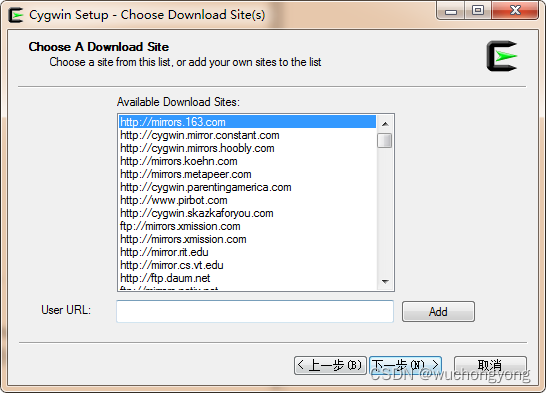The height and width of the screenshot is (393, 546).
Task: Select the ftp://mirrors.xmission.com entry
Action: [247, 226]
